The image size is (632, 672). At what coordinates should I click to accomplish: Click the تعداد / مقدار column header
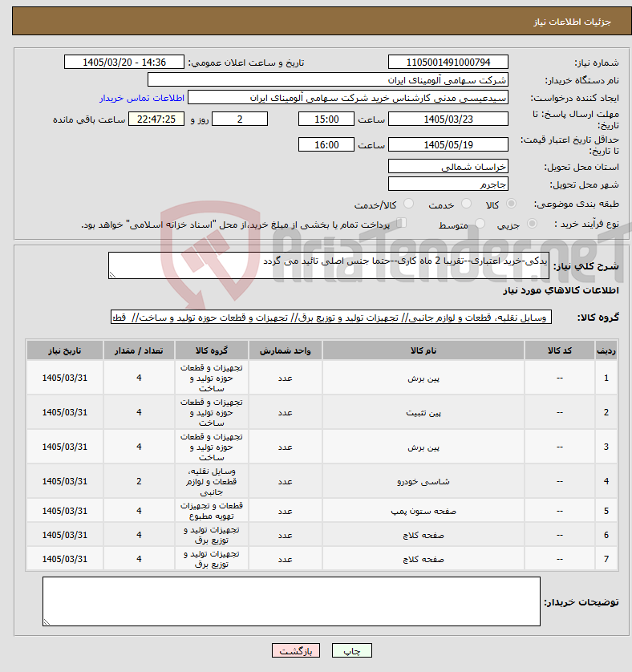pyautogui.click(x=139, y=350)
